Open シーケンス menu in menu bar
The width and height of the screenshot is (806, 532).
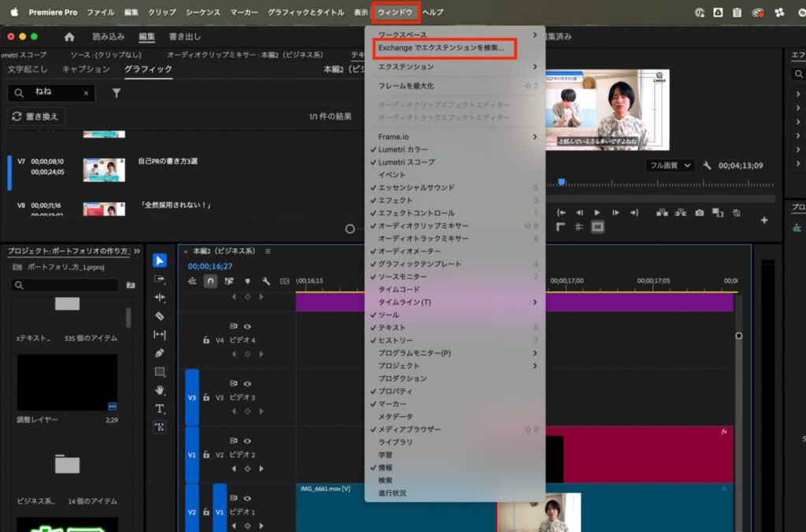click(x=202, y=13)
